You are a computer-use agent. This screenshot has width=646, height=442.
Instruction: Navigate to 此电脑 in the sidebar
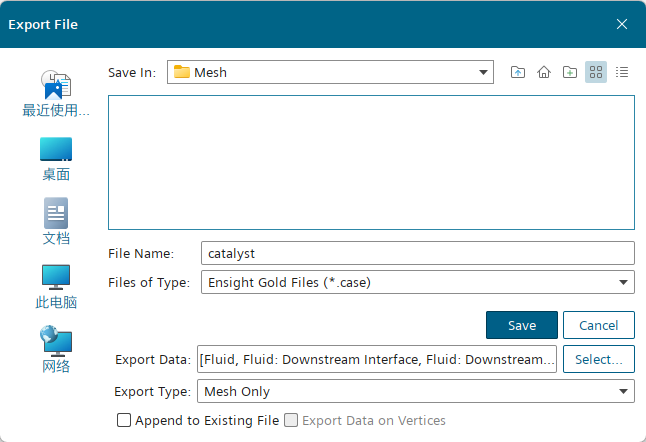(56, 286)
